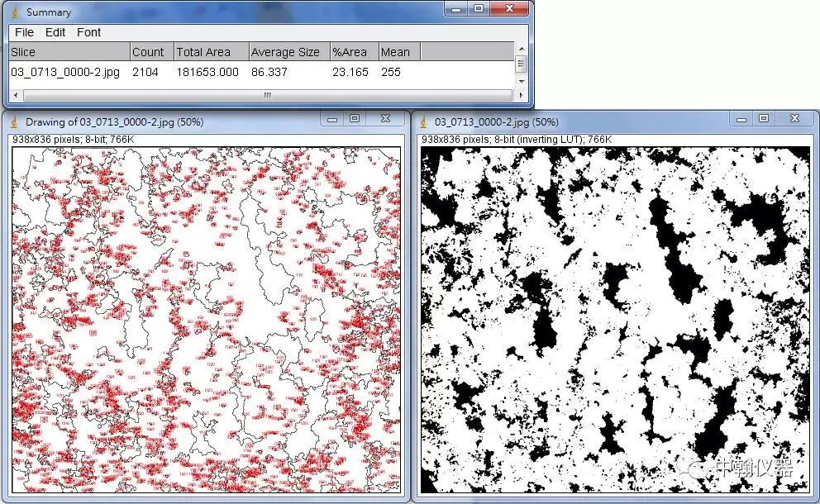Open the Font menu in Summary
The image size is (820, 504).
(x=88, y=32)
